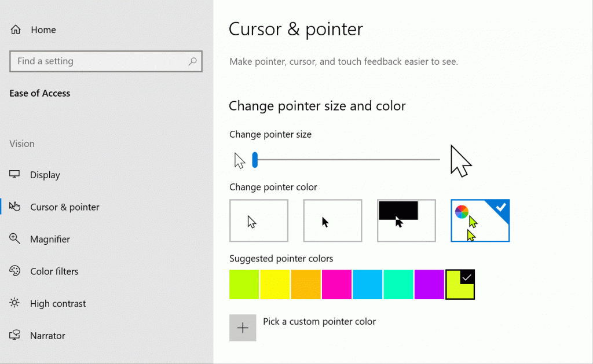Screen dimensions: 593x364
Task: Pick the turquoise suggested pointer color
Action: pos(398,284)
